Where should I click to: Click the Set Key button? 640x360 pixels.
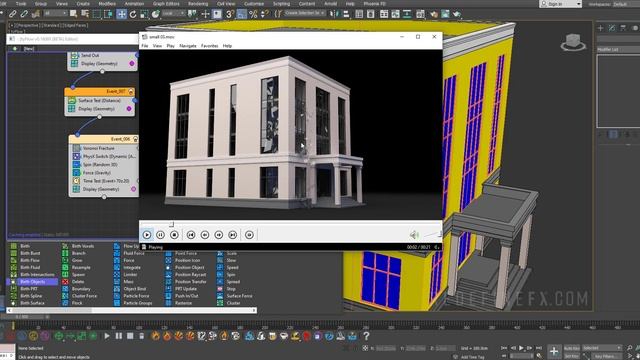pyautogui.click(x=571, y=356)
